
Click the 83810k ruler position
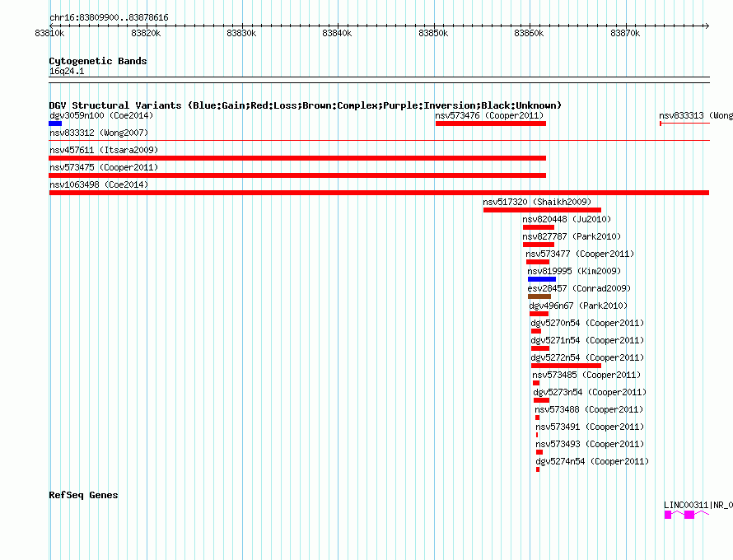click(49, 33)
